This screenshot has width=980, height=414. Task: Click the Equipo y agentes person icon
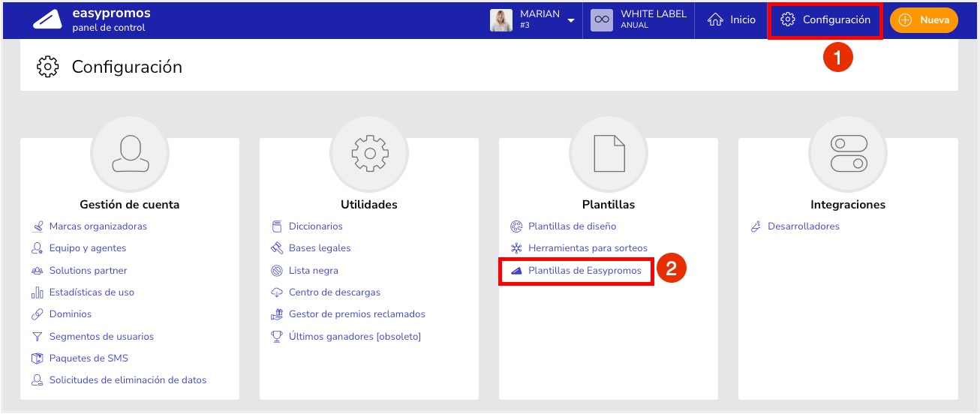[x=38, y=248]
